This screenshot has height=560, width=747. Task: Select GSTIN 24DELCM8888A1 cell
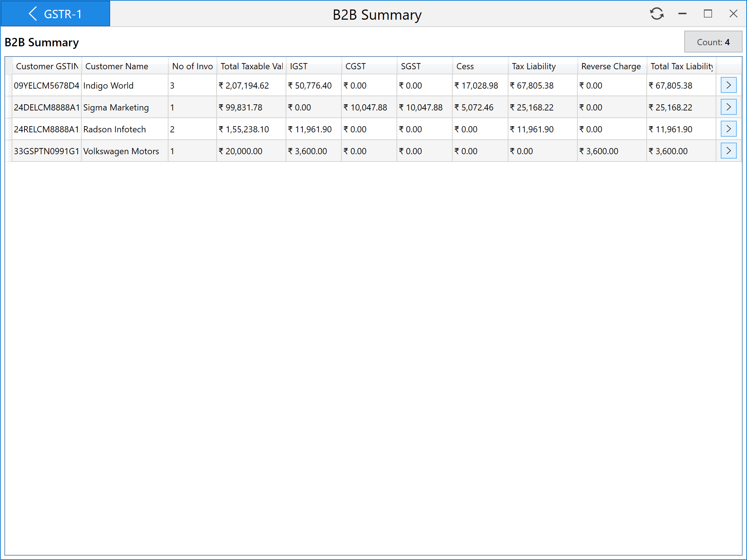pos(47,108)
